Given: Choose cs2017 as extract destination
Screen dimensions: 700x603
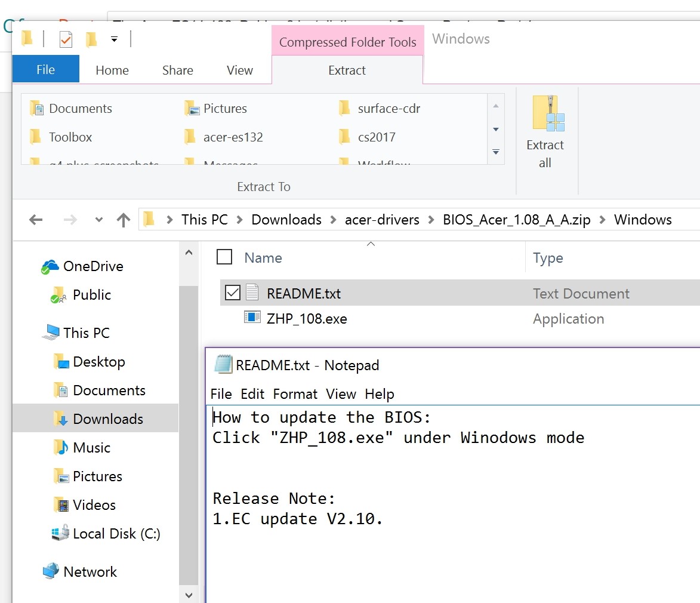Looking at the screenshot, I should pos(368,137).
